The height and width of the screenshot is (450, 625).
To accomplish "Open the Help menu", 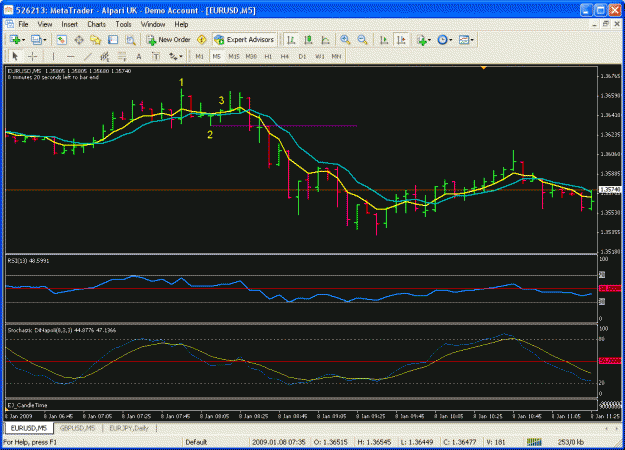I will click(x=181, y=24).
